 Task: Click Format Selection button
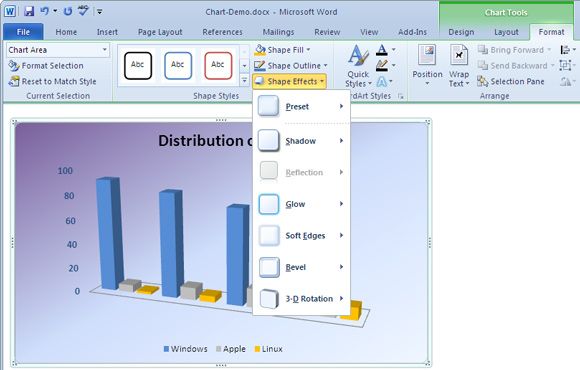coord(46,65)
